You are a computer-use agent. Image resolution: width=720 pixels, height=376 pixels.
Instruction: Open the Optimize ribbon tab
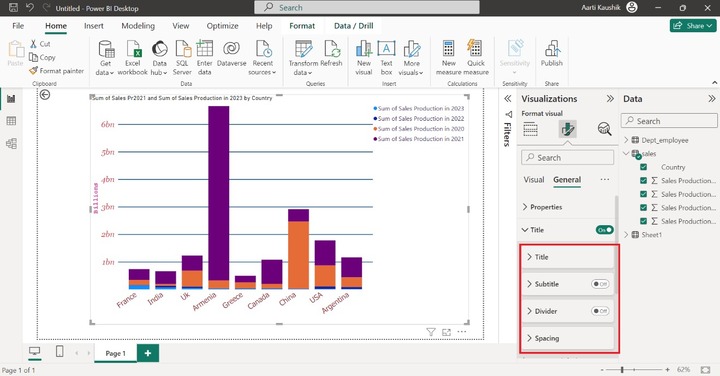click(222, 26)
